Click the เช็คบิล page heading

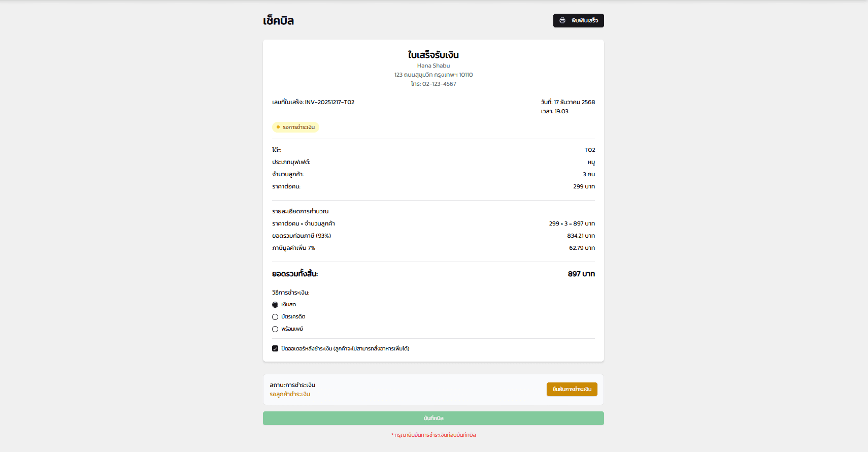coord(278,21)
